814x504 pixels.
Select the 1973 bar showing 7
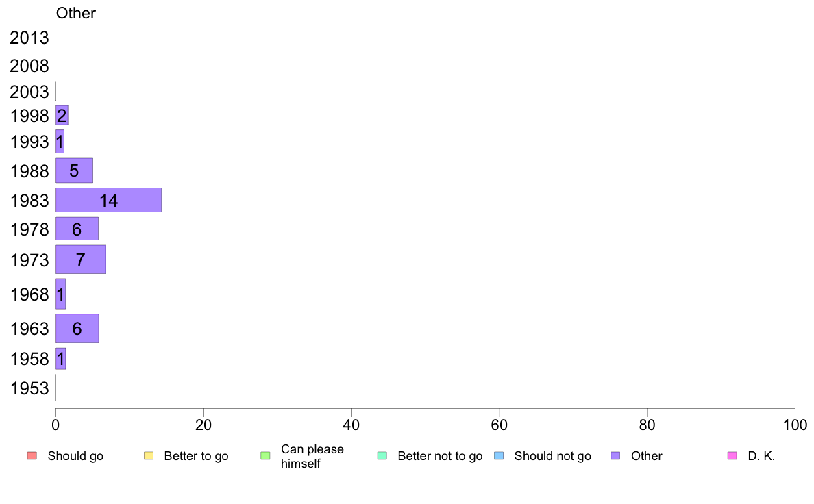tap(80, 260)
